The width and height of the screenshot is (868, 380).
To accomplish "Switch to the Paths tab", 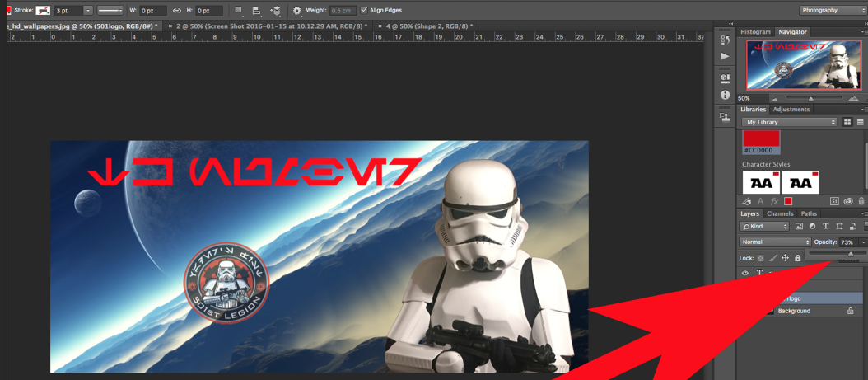I will [x=809, y=213].
